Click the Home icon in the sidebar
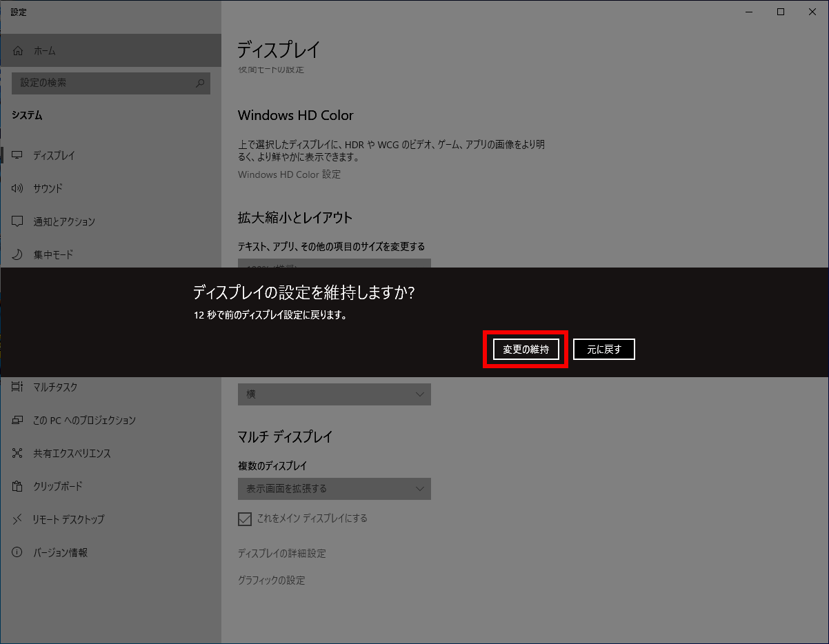Screen dimensions: 829x644 coord(18,51)
